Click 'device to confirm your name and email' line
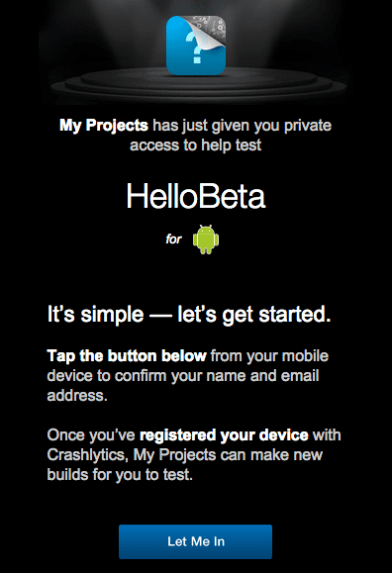Screen dimensions: 392x573 click(183, 376)
